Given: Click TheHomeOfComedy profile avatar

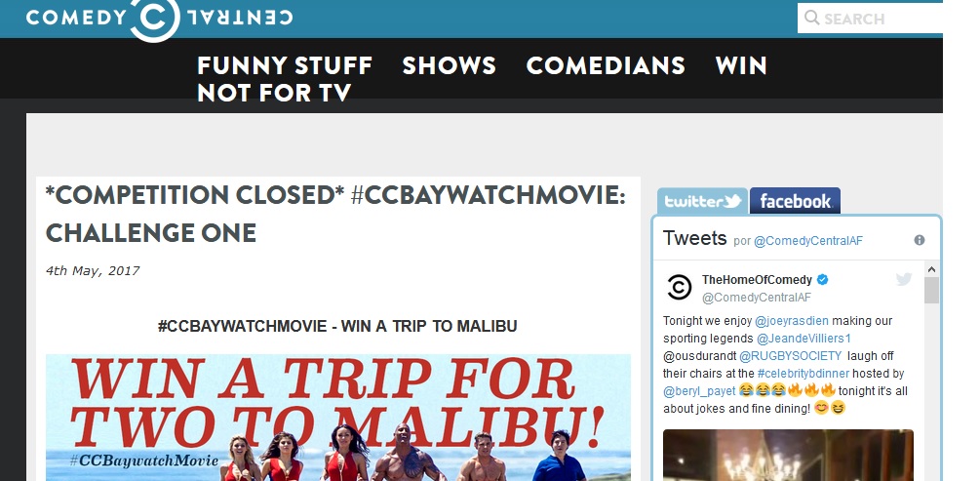Looking at the screenshot, I should [680, 288].
